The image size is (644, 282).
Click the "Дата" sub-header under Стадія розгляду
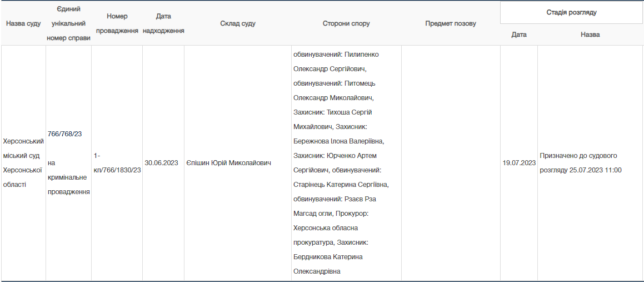point(518,34)
